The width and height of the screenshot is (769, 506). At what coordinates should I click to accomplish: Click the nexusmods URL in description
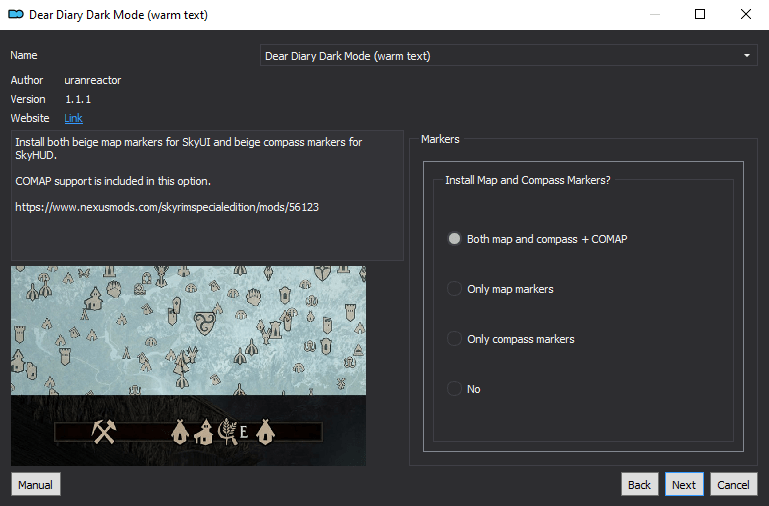tap(167, 207)
